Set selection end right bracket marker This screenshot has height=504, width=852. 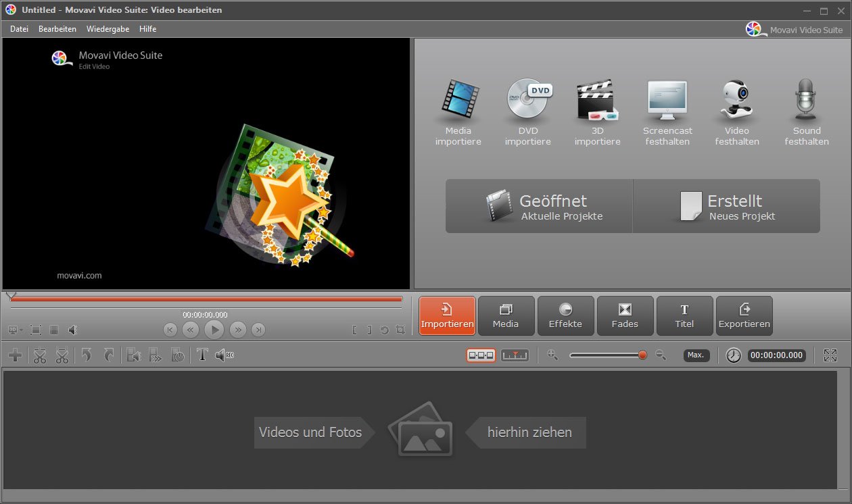pos(369,330)
